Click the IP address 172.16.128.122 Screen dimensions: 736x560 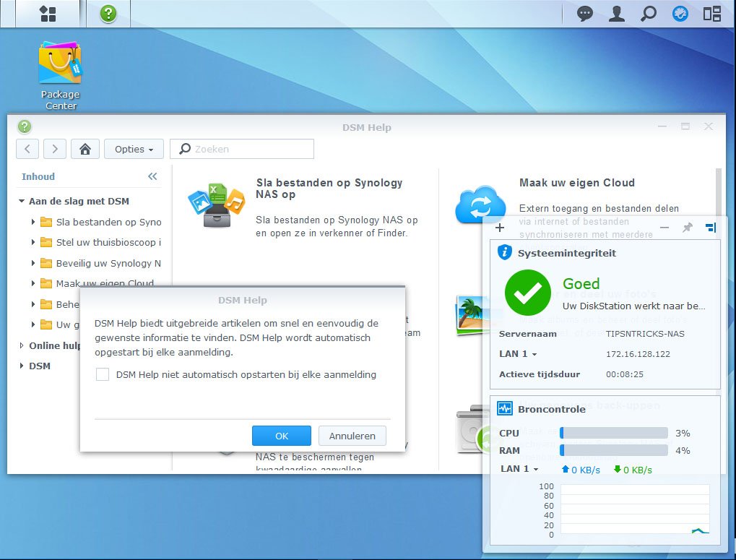pyautogui.click(x=638, y=354)
